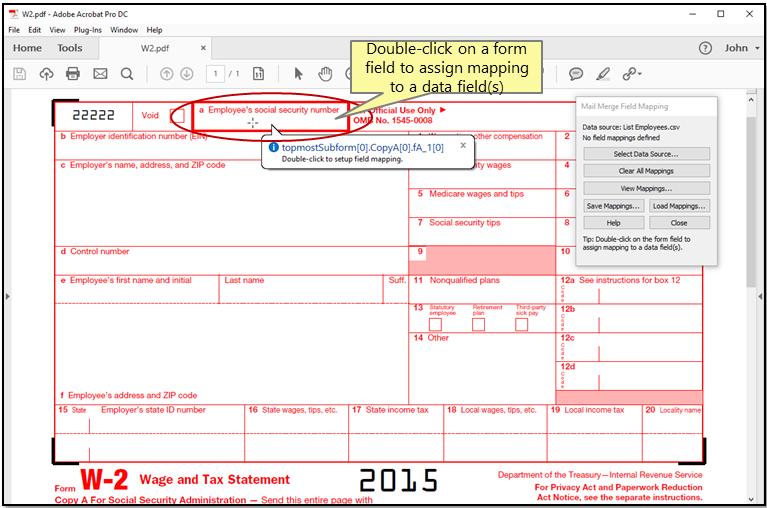This screenshot has height=508, width=767.
Task: Collapse the right tools pane arrow
Action: click(760, 296)
